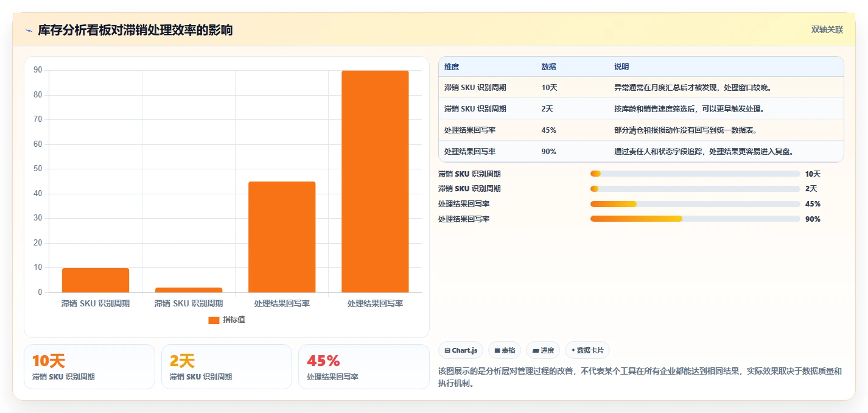Click the title 库存分析看板对滞销处理效率的影响
This screenshot has height=413, width=868.
click(x=135, y=30)
